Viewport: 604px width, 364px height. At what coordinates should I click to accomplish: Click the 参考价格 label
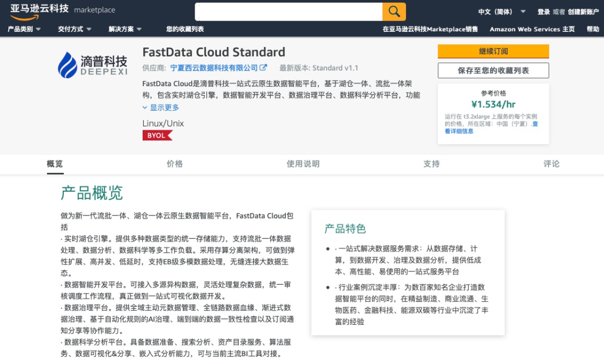coord(493,93)
